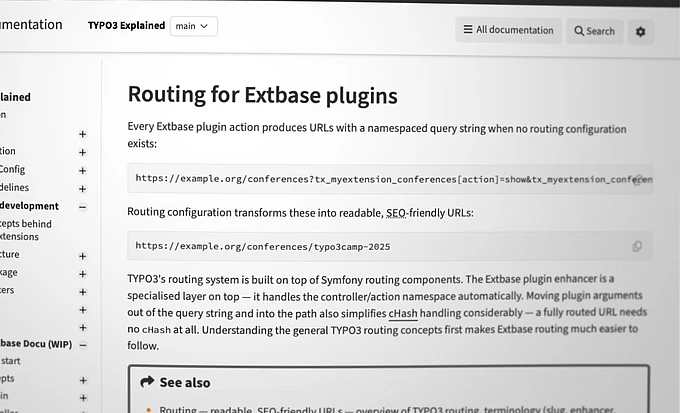Copy the long query-string URL code block
Image resolution: width=680 pixels, height=413 pixels.
[638, 180]
